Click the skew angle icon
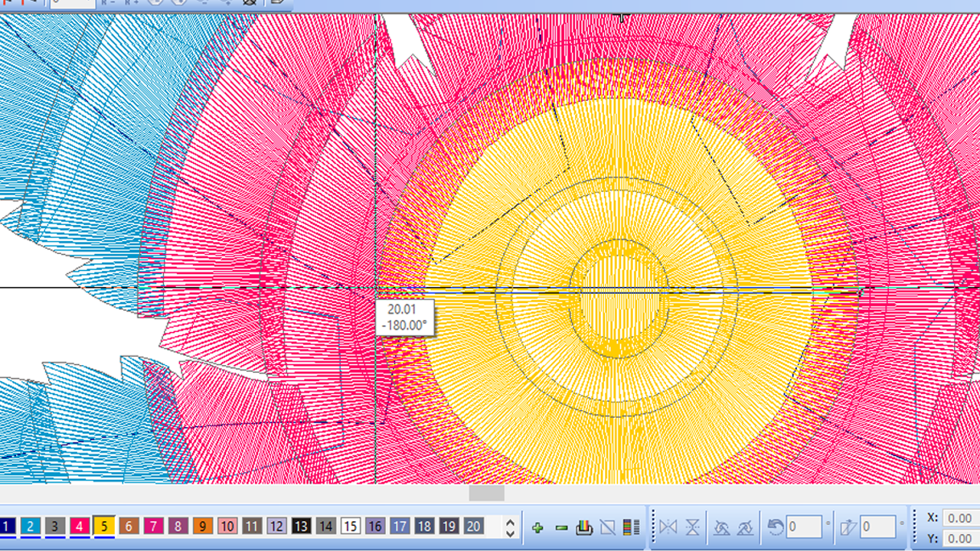 point(848,527)
